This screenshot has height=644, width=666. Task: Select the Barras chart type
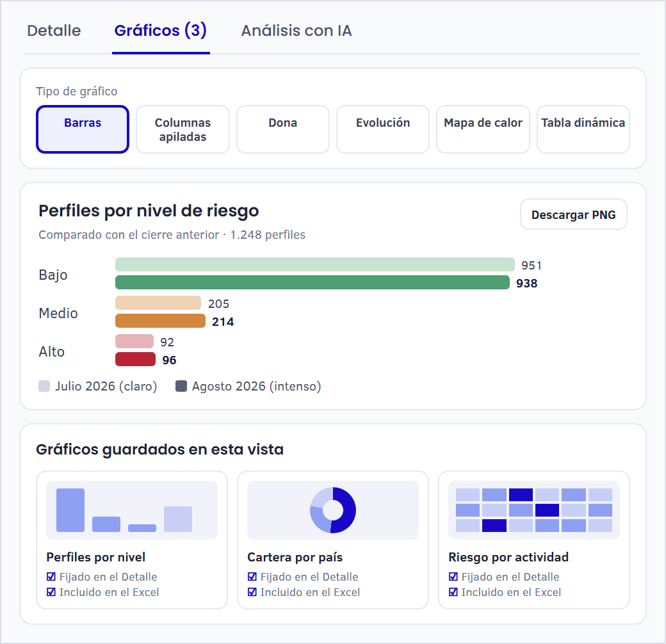pyautogui.click(x=83, y=129)
